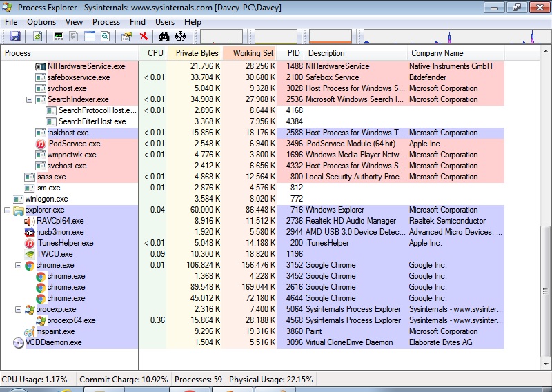Click the binoculars Find Handle icon
This screenshot has height=392, width=552.
click(164, 37)
